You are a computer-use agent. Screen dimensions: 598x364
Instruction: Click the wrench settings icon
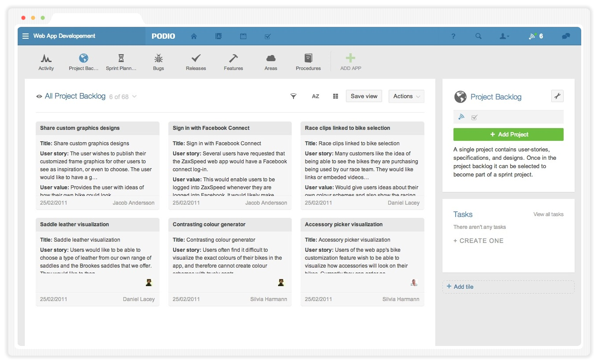tap(557, 96)
